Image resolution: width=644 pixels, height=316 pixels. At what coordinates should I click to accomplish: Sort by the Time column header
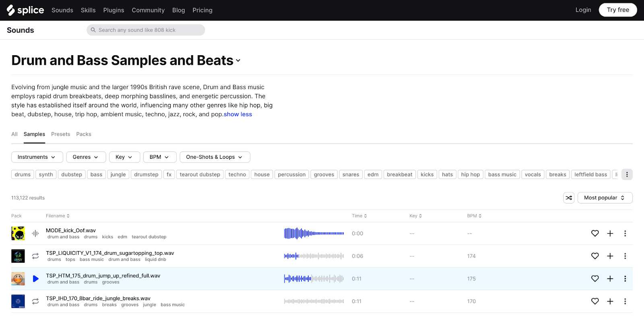(x=359, y=216)
